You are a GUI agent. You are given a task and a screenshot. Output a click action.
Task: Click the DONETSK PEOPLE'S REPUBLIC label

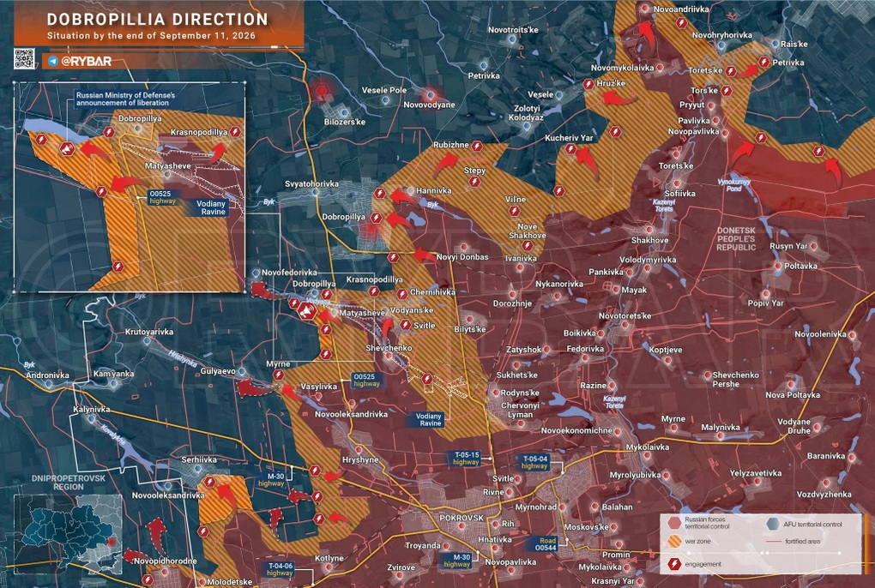click(x=736, y=238)
